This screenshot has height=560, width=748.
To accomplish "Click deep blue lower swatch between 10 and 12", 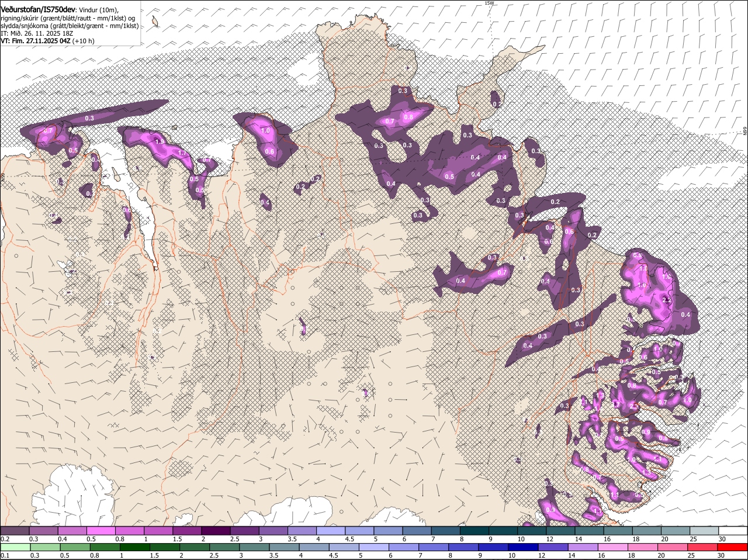I will (522, 547).
